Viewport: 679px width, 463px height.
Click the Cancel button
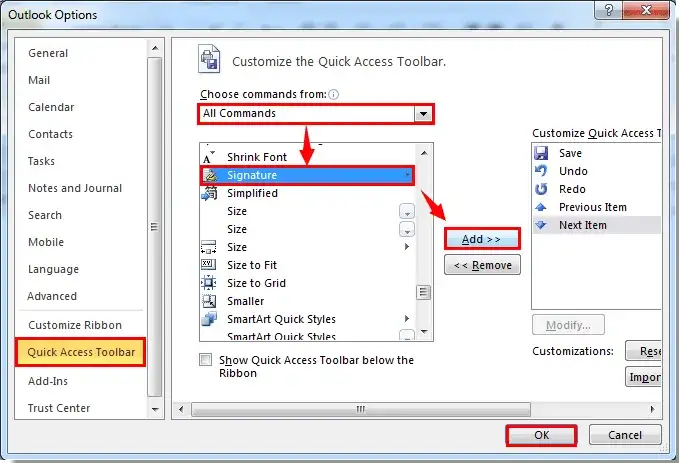[625, 435]
